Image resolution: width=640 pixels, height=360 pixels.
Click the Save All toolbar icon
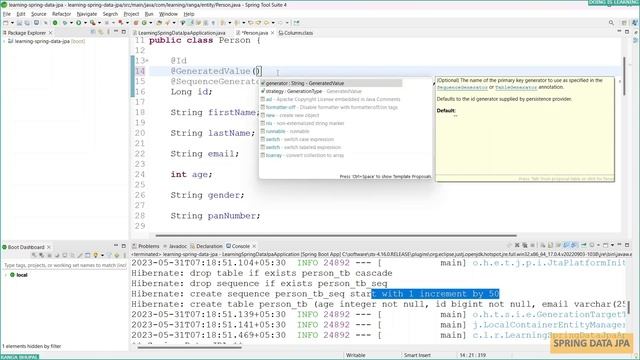pyautogui.click(x=27, y=23)
